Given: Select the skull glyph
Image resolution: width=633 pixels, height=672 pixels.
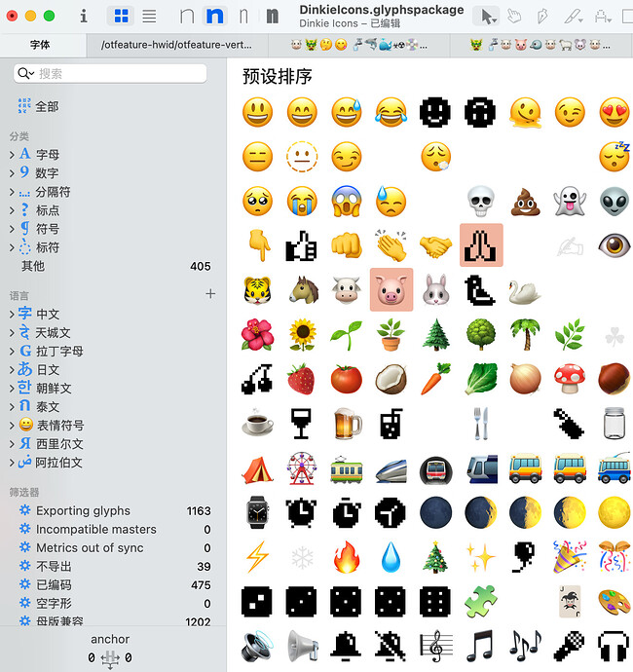Looking at the screenshot, I should pos(481,201).
